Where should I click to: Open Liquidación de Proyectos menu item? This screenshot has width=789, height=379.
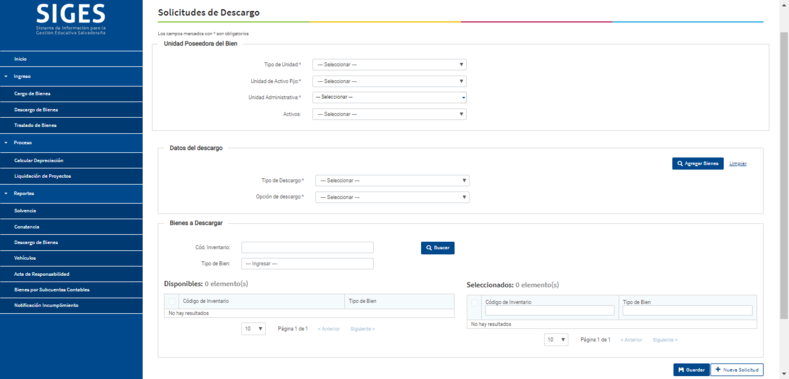click(x=71, y=176)
